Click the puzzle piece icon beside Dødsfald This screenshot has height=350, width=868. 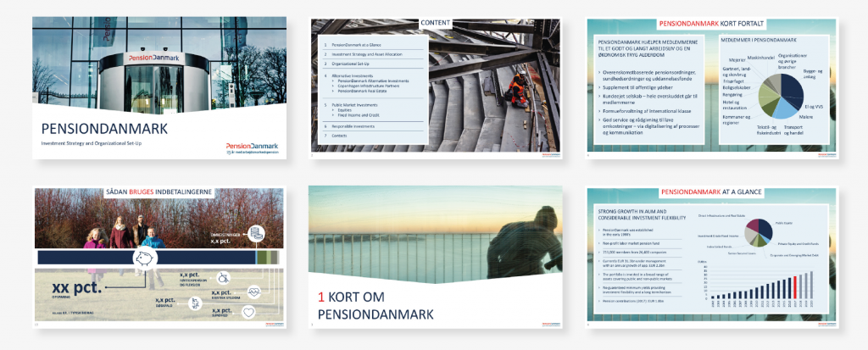pyautogui.click(x=196, y=303)
